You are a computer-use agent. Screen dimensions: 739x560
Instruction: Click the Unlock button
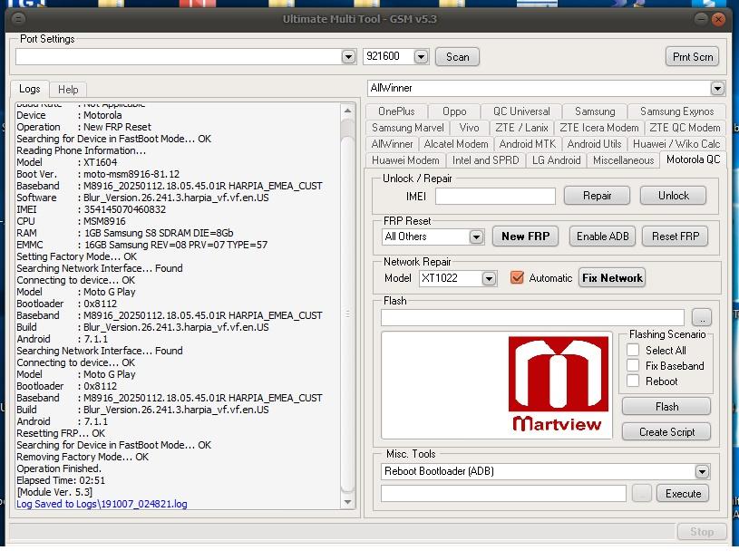pos(673,196)
